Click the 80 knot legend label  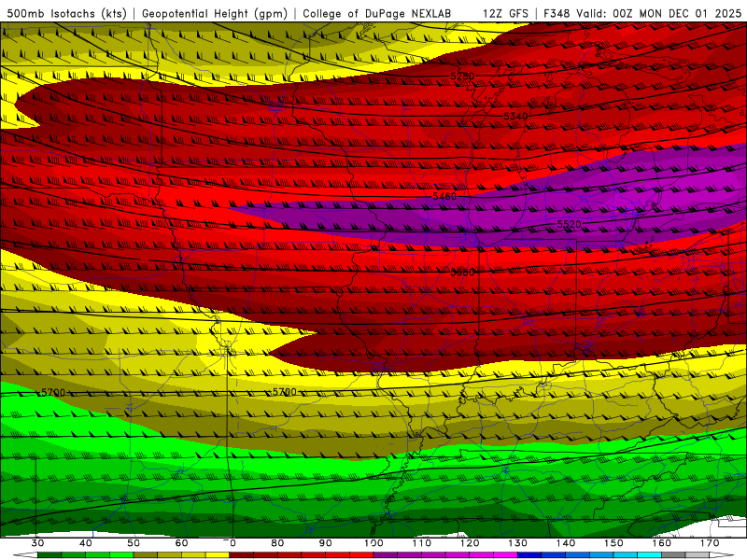coord(277,543)
